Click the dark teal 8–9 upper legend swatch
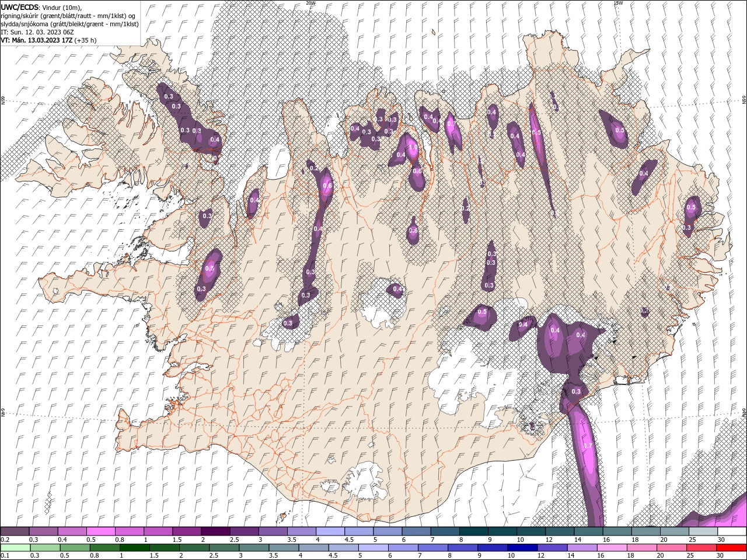Image resolution: width=747 pixels, height=560 pixels. pos(473,531)
